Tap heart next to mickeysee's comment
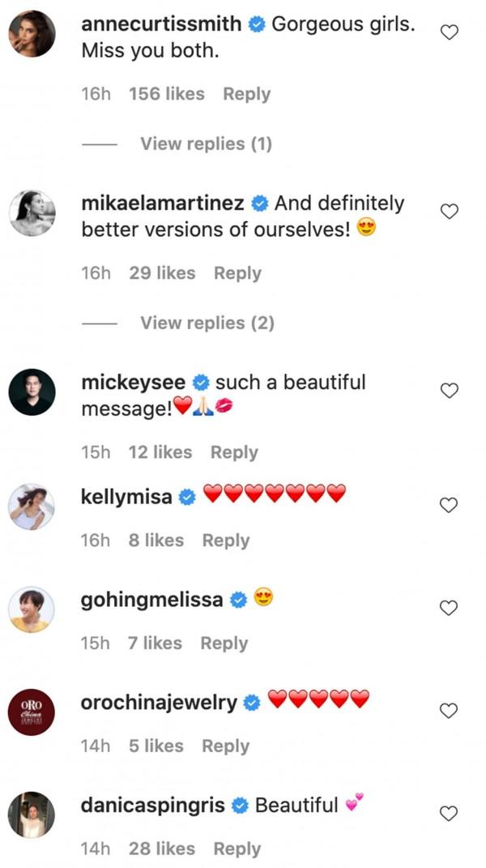This screenshot has width=486, height=868. coord(449,391)
